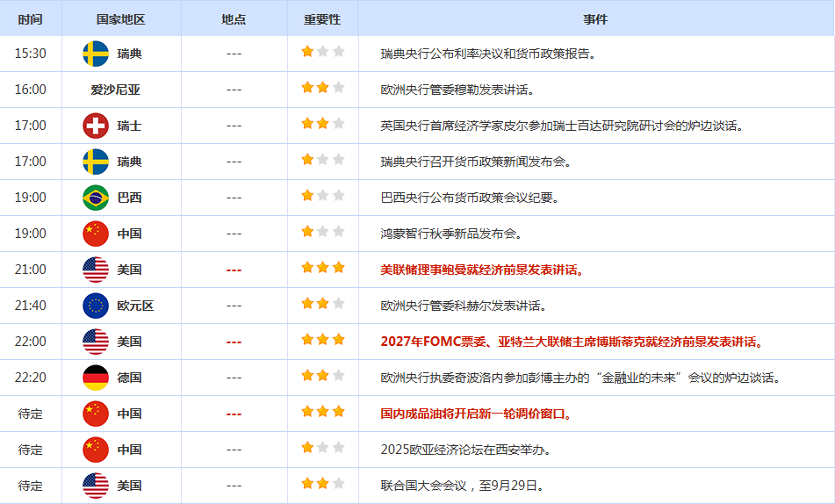
Task: Open the 2027年FOMC票委 event link
Action: (x=572, y=342)
